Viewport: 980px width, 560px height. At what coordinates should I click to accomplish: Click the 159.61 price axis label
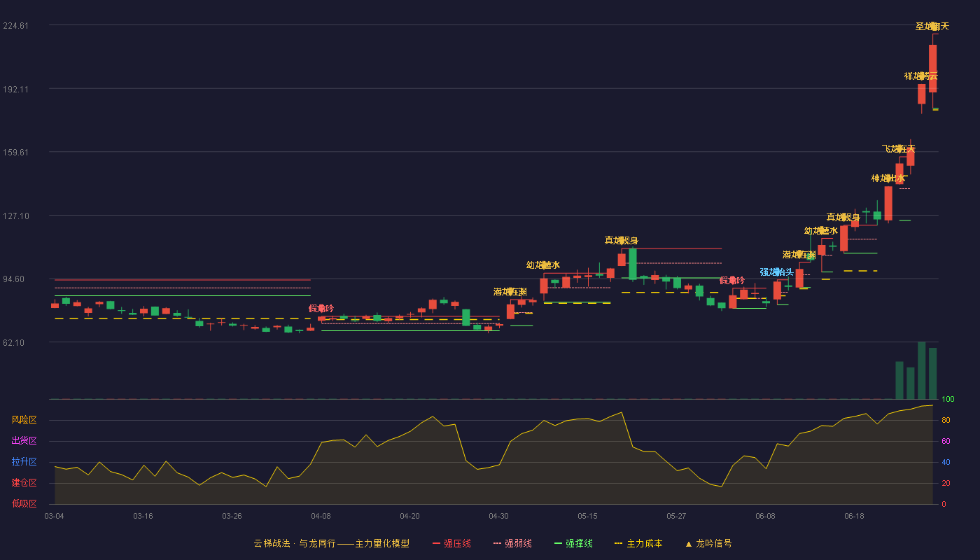16,153
